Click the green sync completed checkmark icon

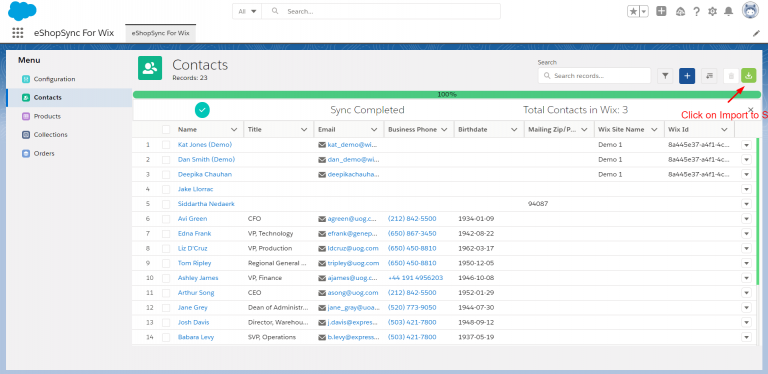[x=202, y=110]
